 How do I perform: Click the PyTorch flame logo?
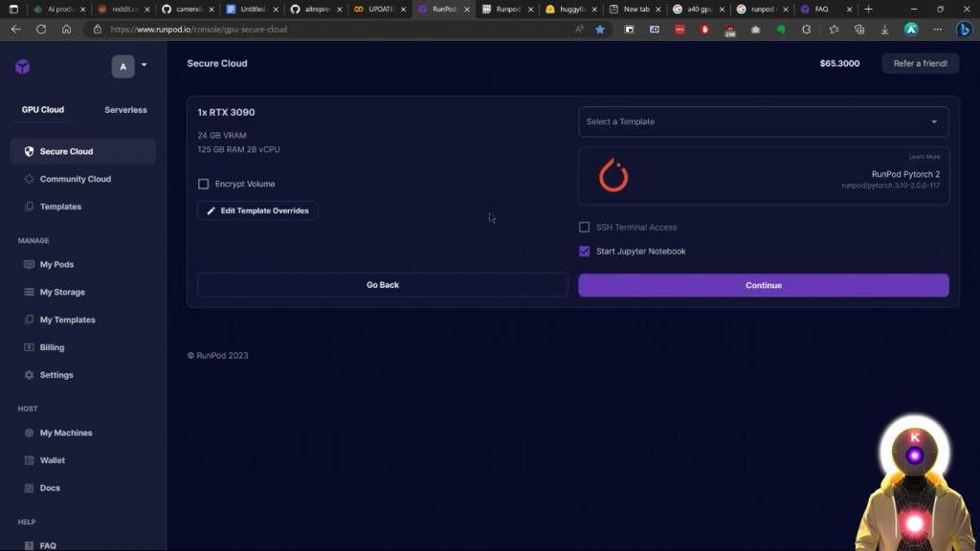coord(613,175)
